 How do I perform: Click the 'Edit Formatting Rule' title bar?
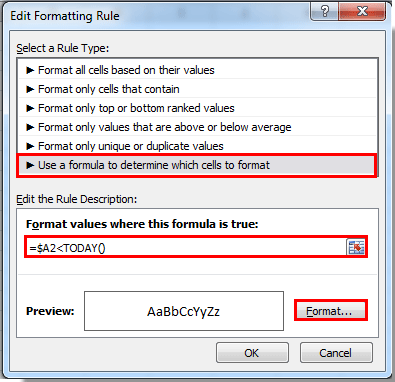coord(65,16)
